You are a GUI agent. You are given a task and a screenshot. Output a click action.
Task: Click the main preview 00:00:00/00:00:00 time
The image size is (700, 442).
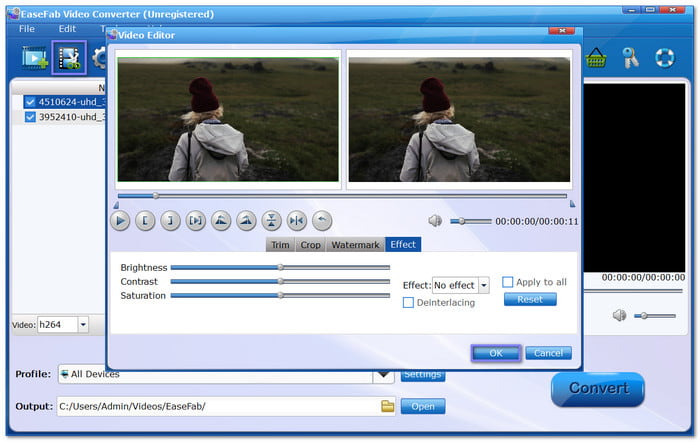(x=643, y=277)
